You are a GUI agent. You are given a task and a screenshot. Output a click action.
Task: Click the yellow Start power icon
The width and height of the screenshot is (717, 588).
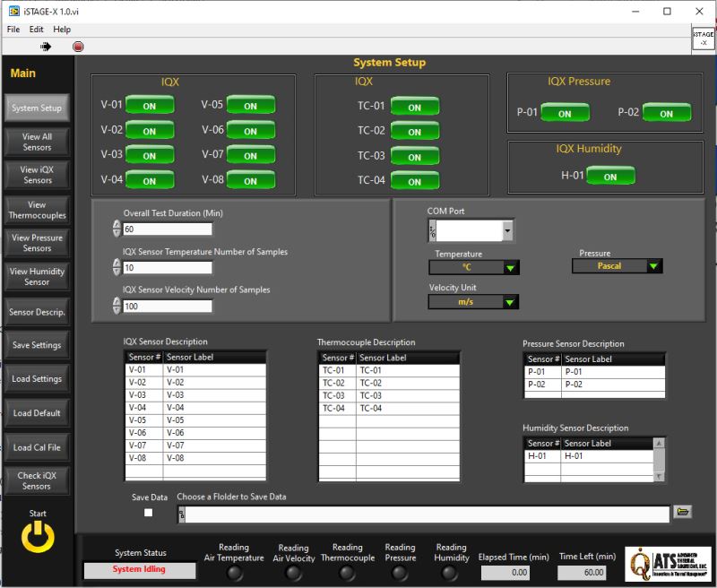38,536
